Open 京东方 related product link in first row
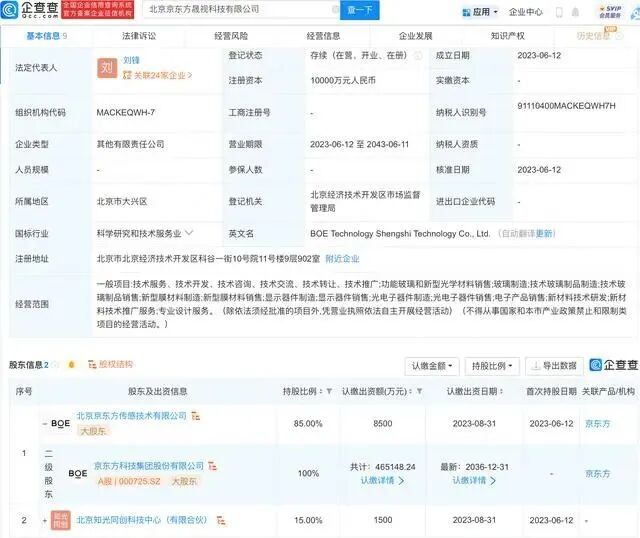The image size is (640, 538). [598, 424]
